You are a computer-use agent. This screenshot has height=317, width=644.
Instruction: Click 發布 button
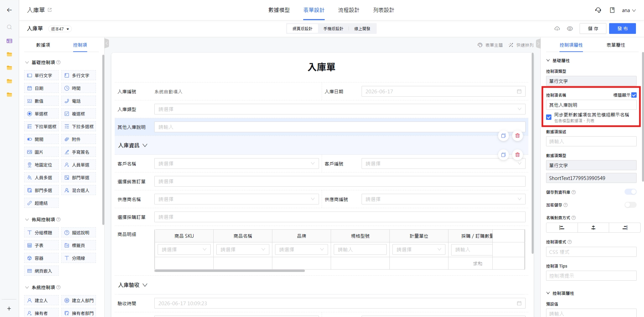click(x=623, y=29)
